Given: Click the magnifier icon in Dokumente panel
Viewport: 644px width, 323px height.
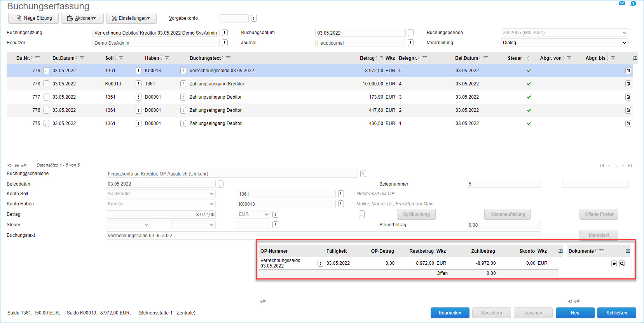Looking at the screenshot, I should click(622, 264).
